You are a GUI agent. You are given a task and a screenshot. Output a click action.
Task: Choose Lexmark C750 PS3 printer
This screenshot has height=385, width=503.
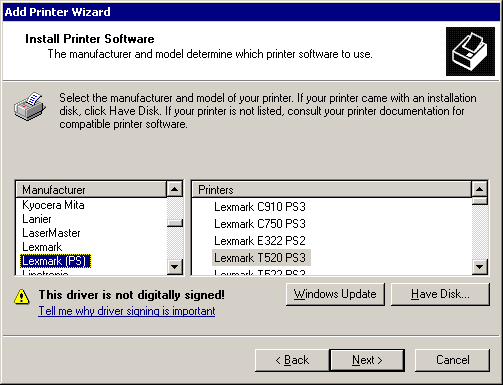click(260, 224)
